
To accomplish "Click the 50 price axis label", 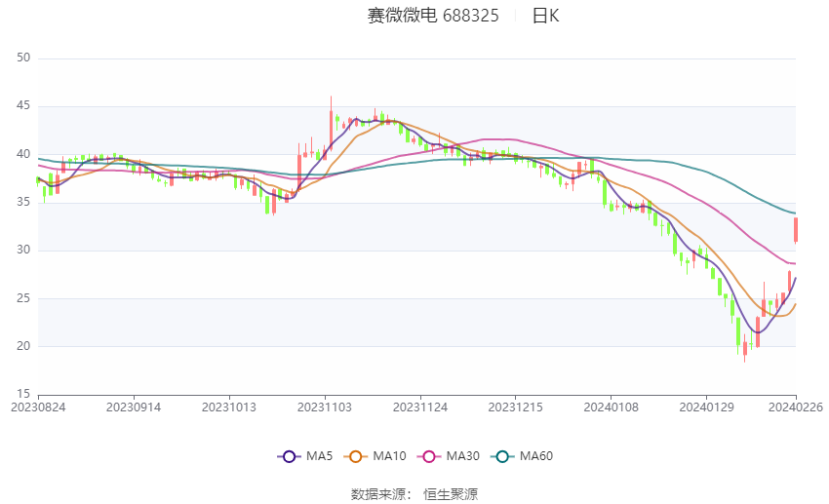I will click(23, 58).
